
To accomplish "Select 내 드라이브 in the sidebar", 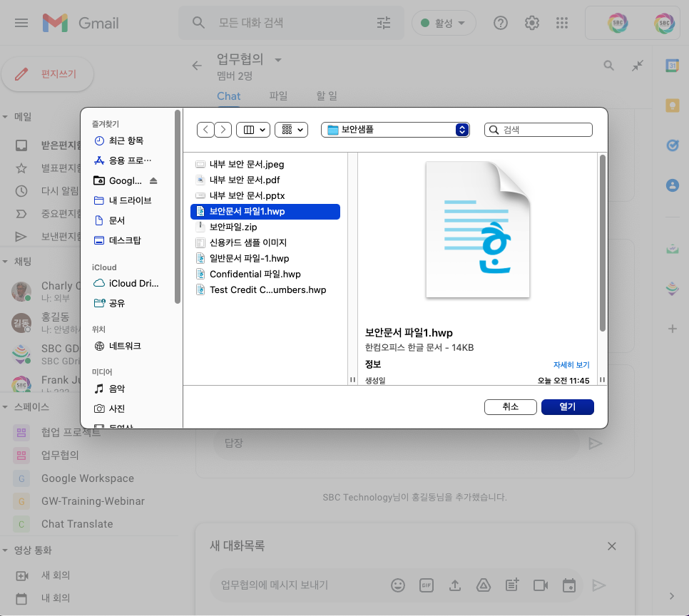I will [x=130, y=200].
